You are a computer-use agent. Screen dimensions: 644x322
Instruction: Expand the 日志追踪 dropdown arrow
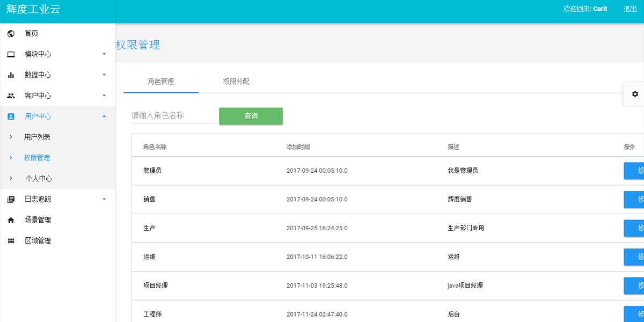(104, 199)
